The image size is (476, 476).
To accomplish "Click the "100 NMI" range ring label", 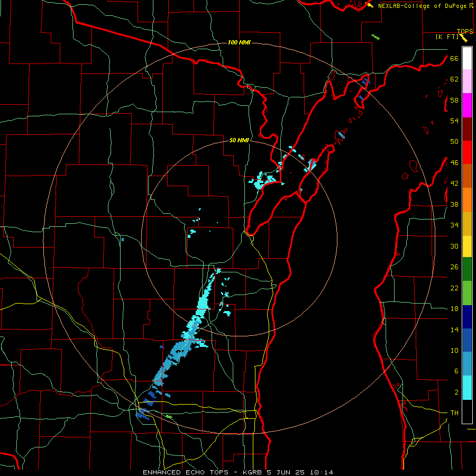I will pos(239,42).
